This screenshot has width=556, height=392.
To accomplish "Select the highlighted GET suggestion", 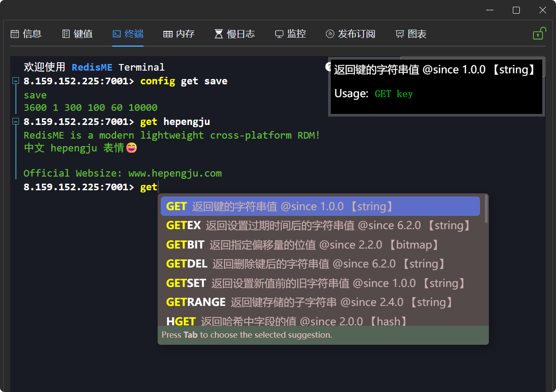I will (320, 206).
